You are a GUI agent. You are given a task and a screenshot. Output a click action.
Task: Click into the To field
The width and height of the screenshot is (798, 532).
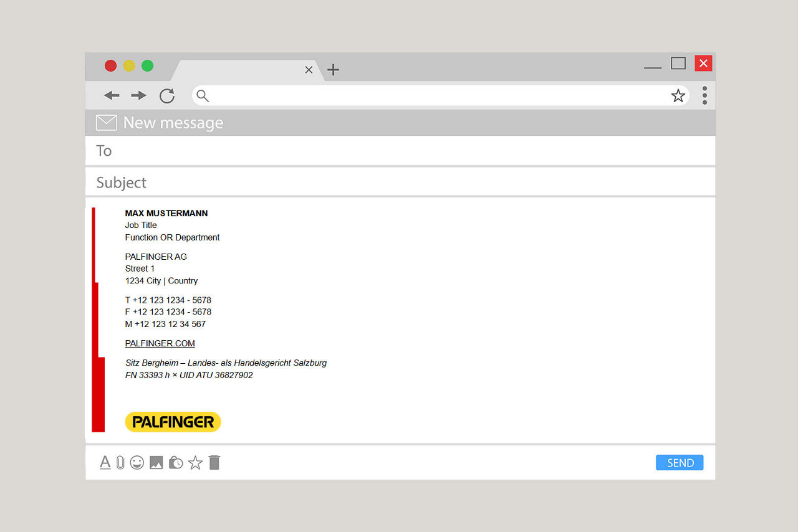(x=400, y=151)
